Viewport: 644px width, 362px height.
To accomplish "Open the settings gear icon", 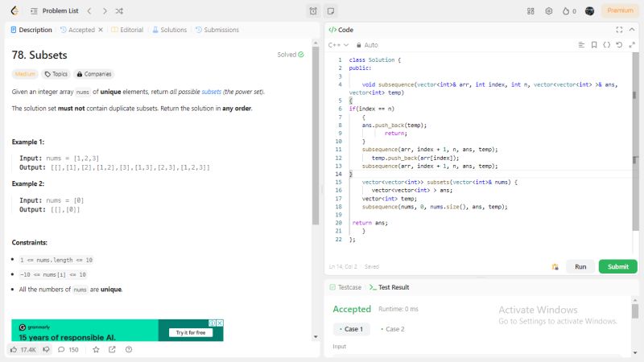I will (549, 11).
